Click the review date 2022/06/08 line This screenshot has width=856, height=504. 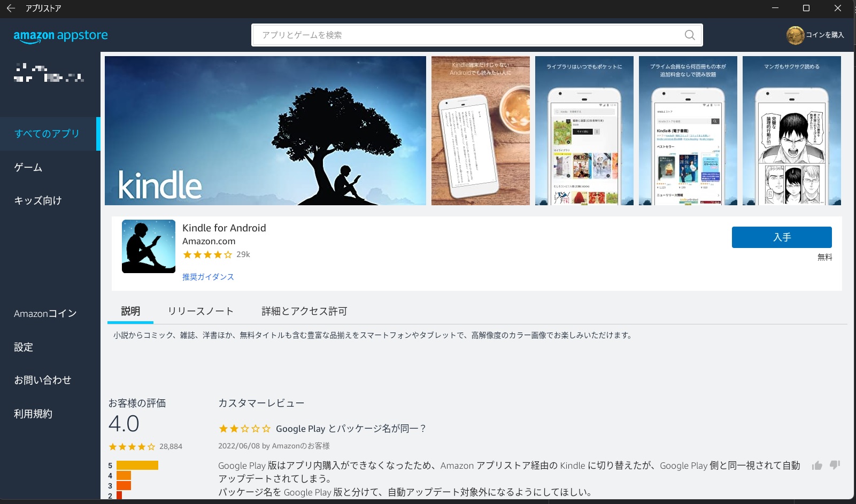[x=274, y=446]
